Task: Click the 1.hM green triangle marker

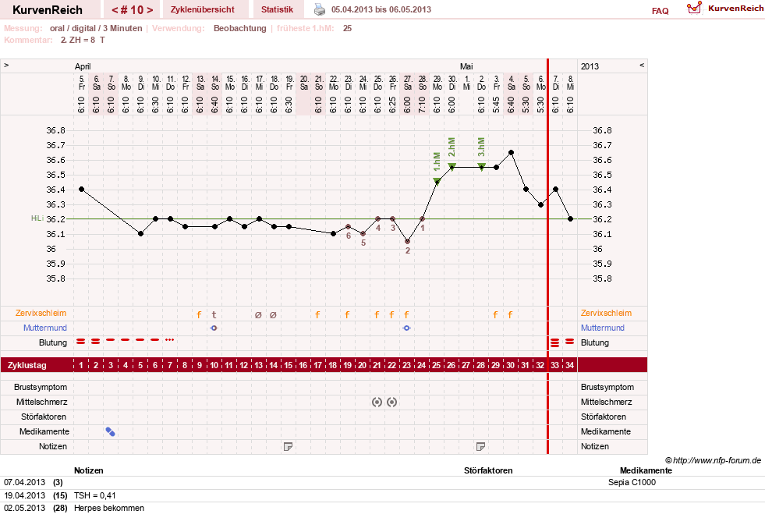Action: tap(437, 182)
